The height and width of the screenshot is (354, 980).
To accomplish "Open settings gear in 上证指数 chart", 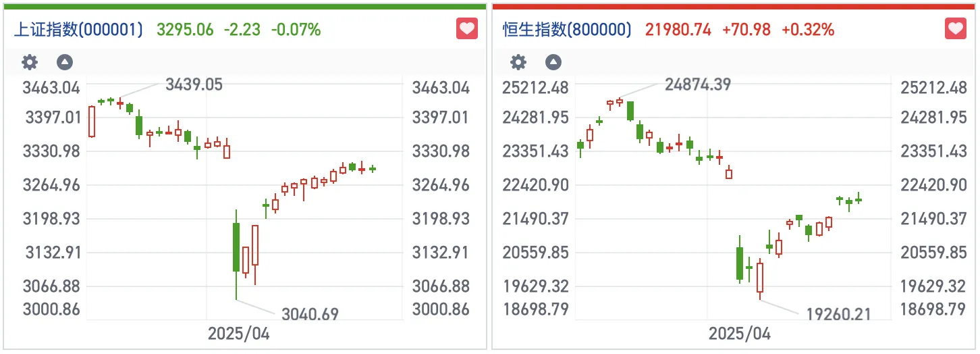I will tap(30, 63).
